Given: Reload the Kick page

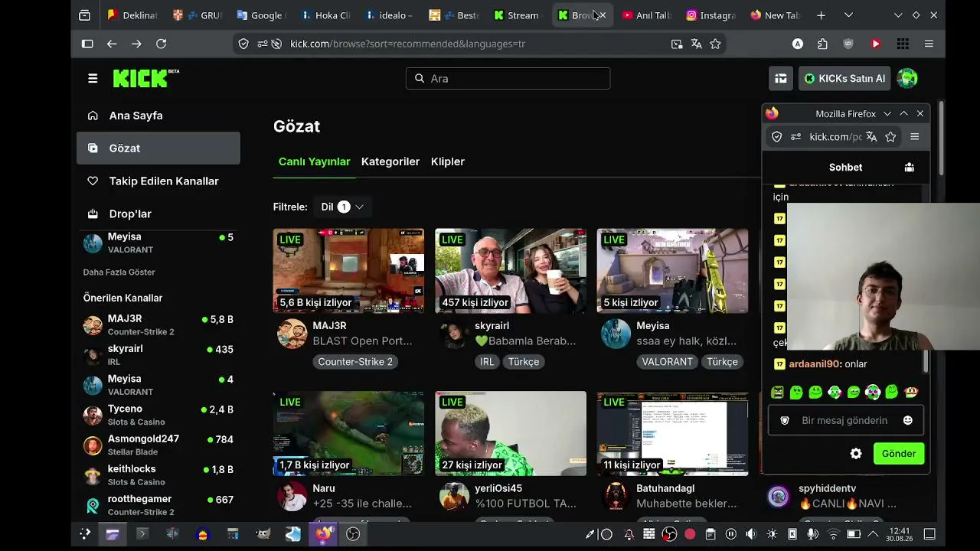Looking at the screenshot, I should click(x=161, y=44).
